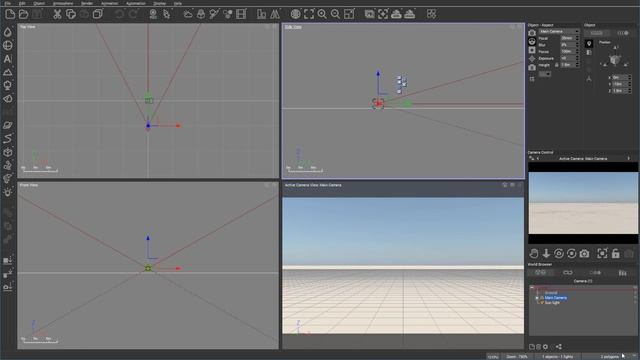
Task: Toggle the Height lock icon
Action: tap(556, 65)
